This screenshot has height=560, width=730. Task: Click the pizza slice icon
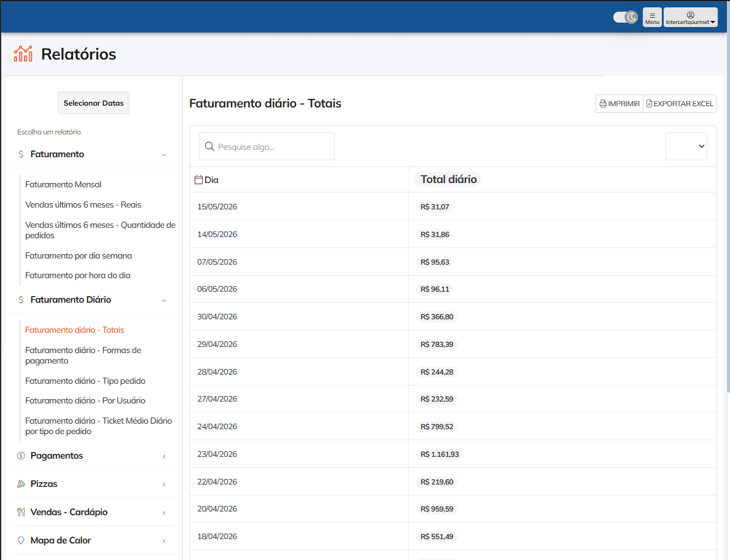click(21, 484)
